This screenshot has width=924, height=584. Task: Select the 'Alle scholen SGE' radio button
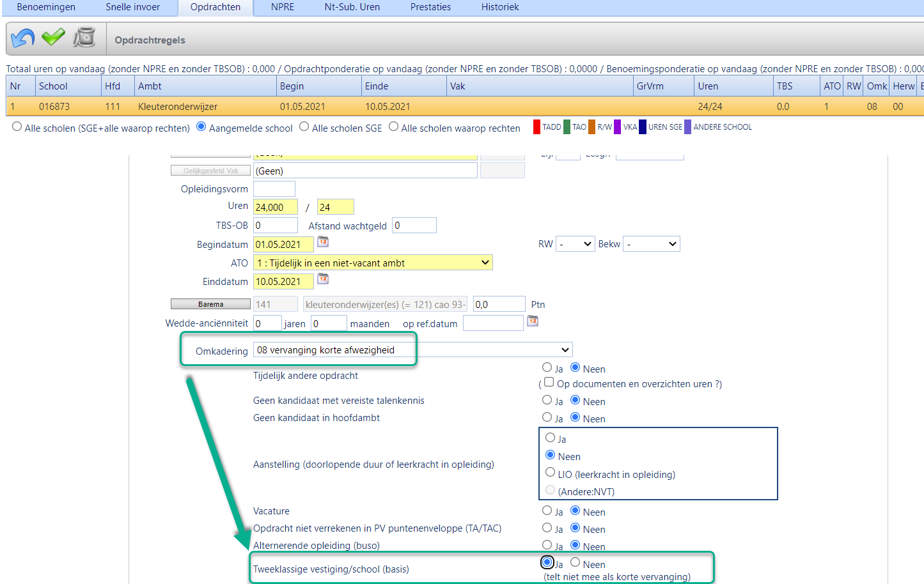pos(304,127)
